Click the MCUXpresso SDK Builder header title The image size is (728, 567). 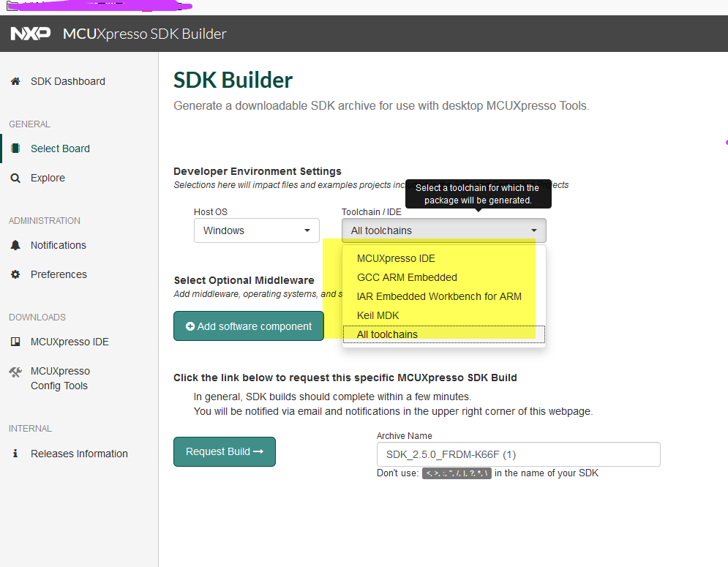144,34
